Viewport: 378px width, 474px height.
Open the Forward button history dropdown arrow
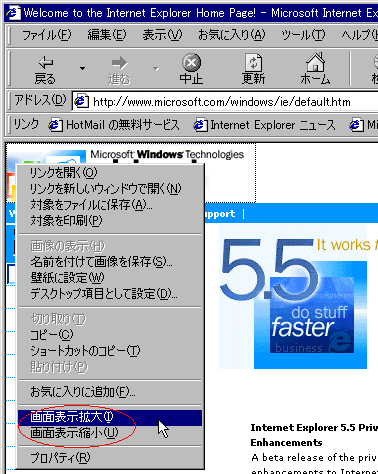(x=156, y=69)
